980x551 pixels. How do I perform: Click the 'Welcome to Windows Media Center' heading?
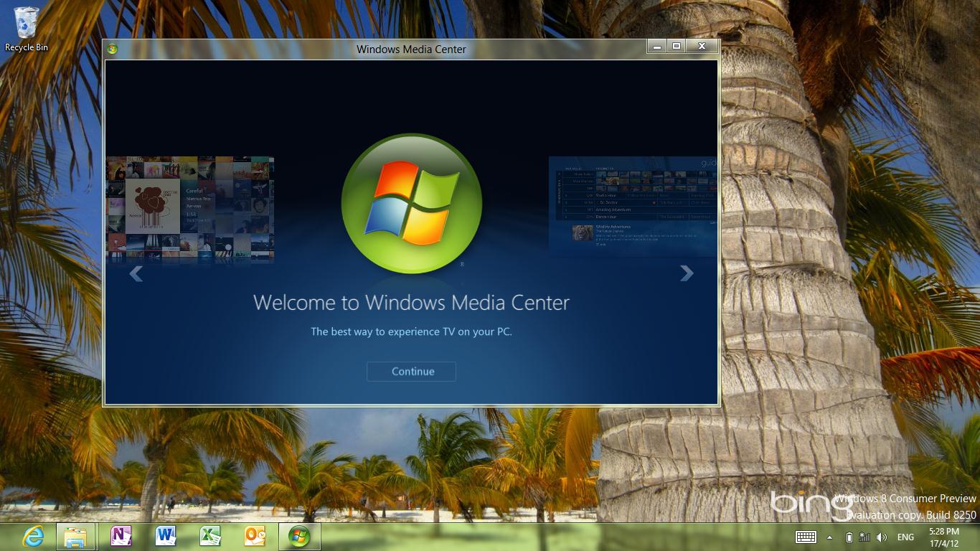411,303
